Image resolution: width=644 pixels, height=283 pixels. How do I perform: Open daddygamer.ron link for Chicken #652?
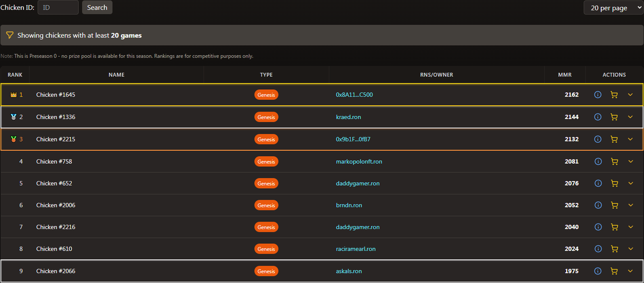pos(357,183)
